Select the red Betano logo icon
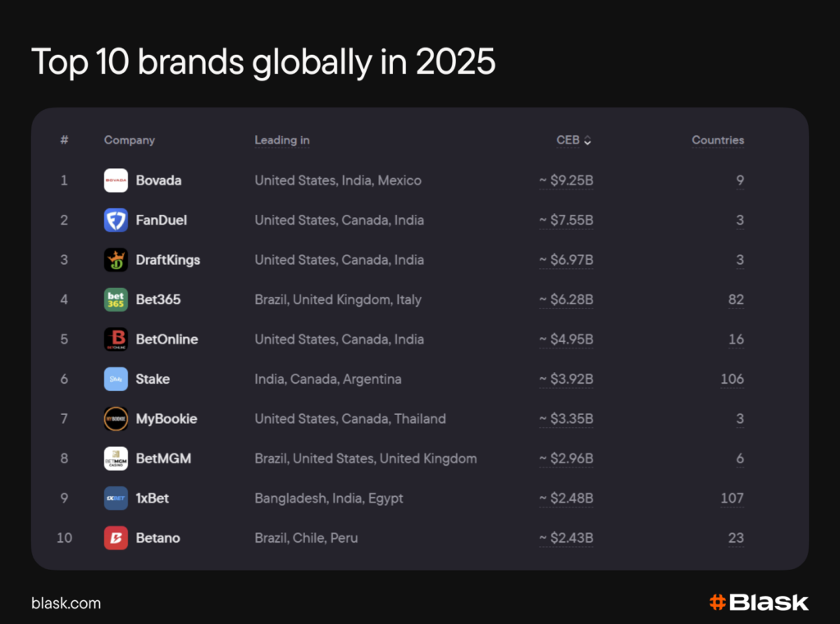The width and height of the screenshot is (840, 624). click(116, 538)
